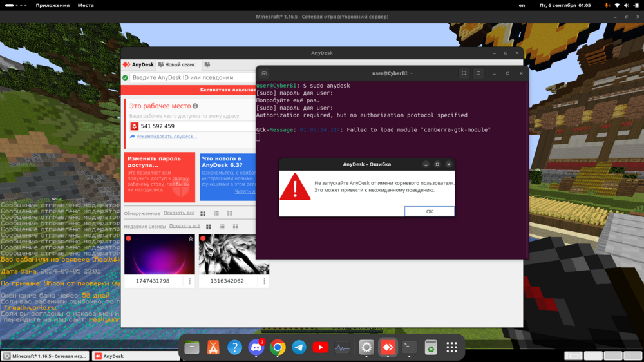Open options menu for session 1747431798
Viewport: 644px width, 362px height.
click(x=190, y=281)
